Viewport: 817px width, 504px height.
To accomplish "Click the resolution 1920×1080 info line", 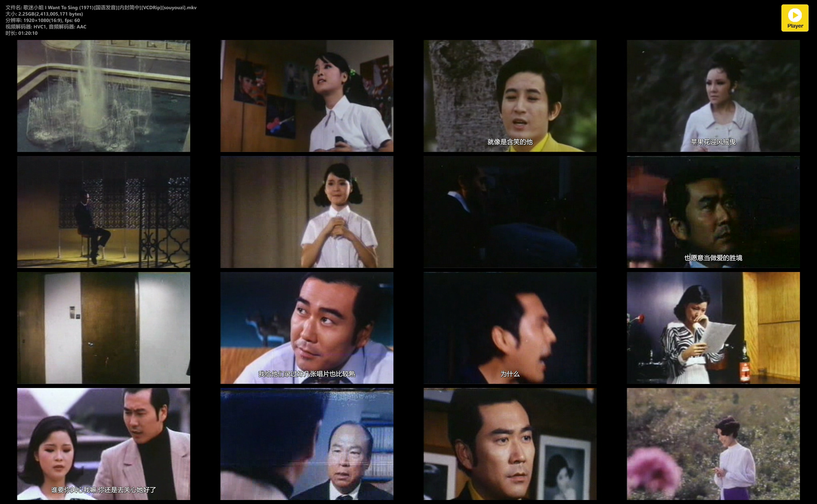I will (x=42, y=20).
